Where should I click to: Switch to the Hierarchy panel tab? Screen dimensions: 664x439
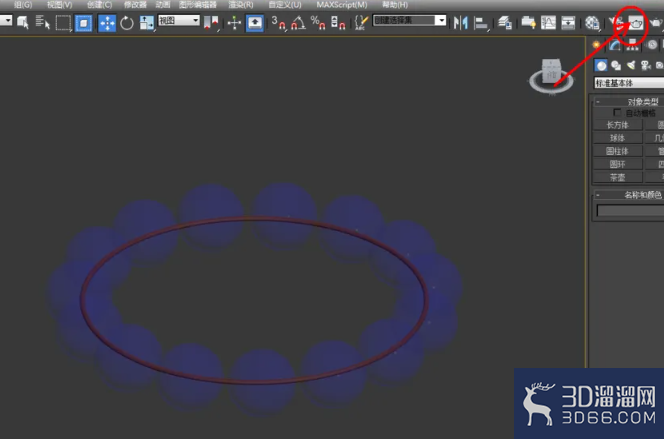click(633, 44)
